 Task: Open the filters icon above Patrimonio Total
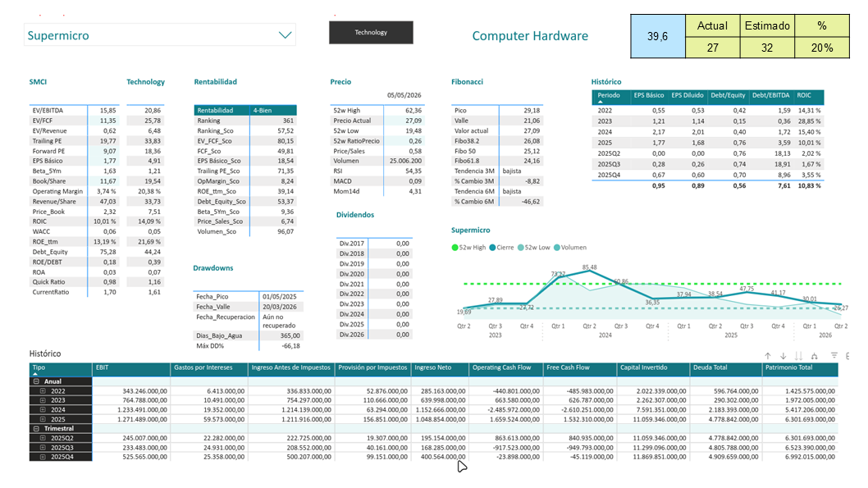tap(834, 355)
